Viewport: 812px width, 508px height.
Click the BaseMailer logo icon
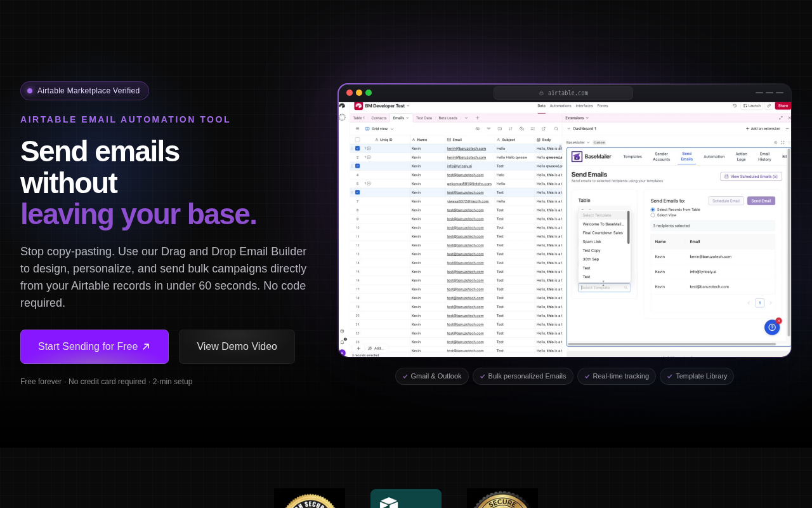(577, 156)
